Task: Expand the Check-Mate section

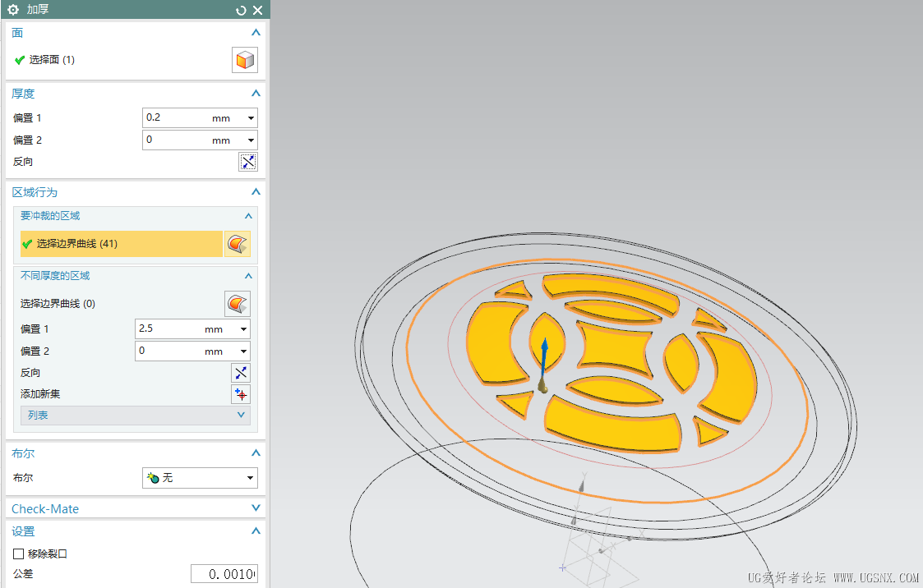Action: click(x=256, y=508)
